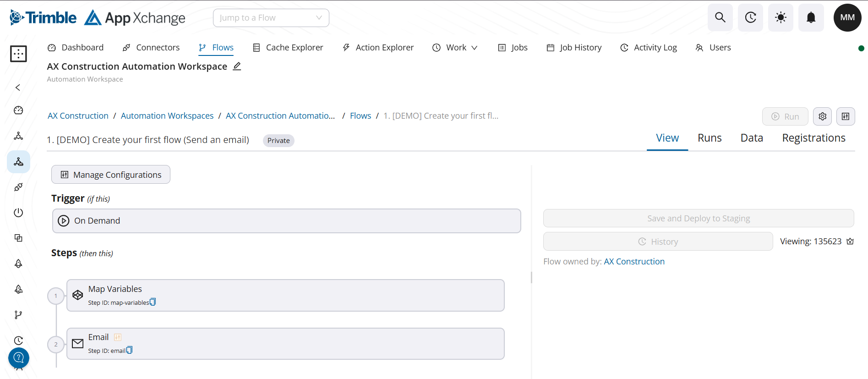Switch to the Runs tab
Viewport: 868px width, 379px height.
point(710,138)
